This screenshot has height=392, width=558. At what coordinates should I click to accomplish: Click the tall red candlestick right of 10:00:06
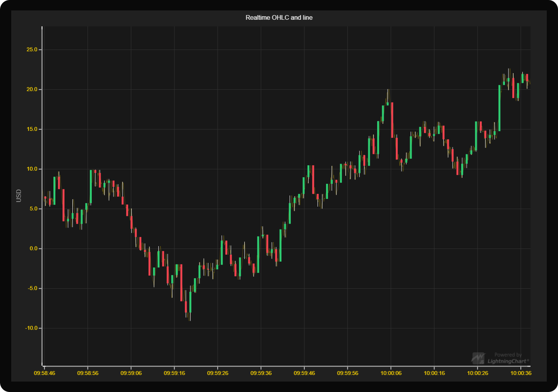pos(392,120)
